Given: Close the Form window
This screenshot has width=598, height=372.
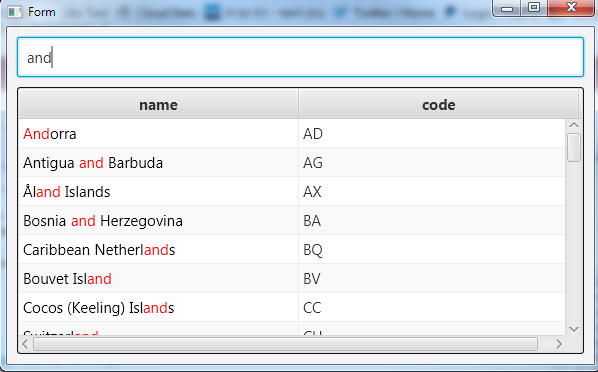Looking at the screenshot, I should pyautogui.click(x=571, y=8).
